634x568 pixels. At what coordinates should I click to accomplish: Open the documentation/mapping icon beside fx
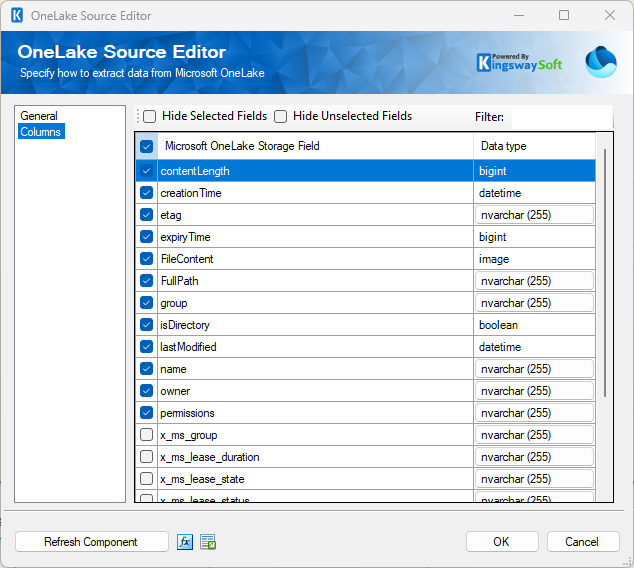point(208,542)
